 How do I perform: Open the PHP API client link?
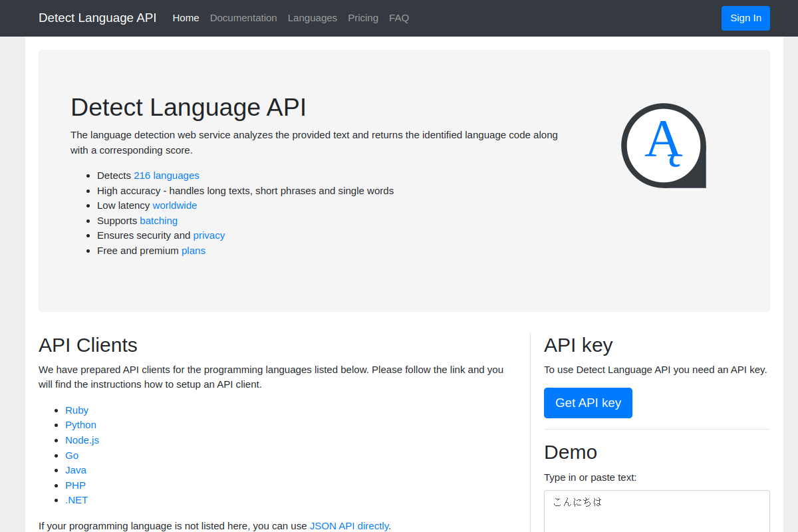tap(75, 485)
